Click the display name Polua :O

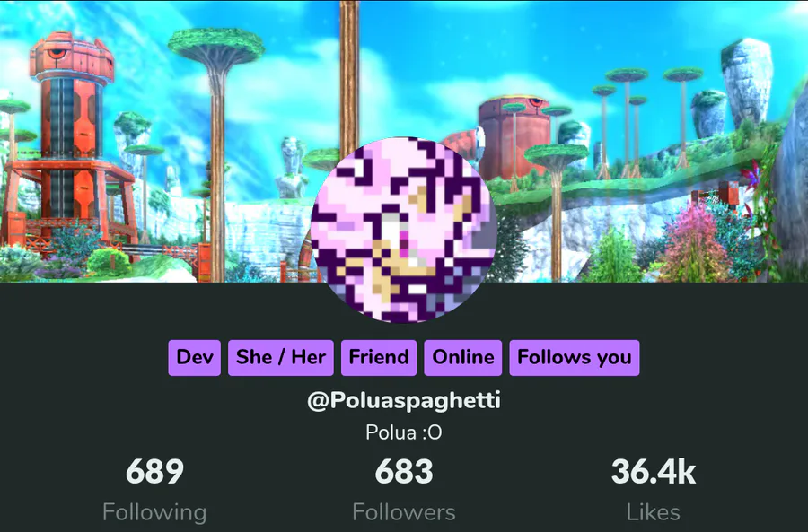click(403, 432)
